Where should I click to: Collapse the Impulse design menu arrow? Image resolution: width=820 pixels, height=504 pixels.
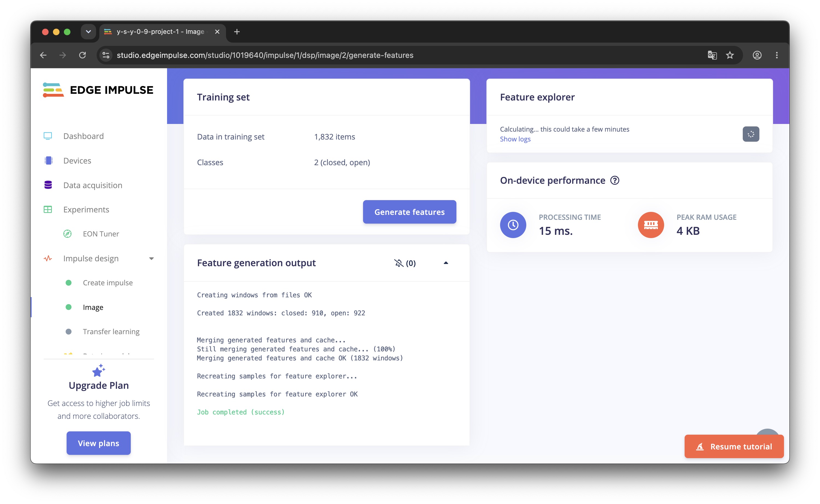(151, 259)
